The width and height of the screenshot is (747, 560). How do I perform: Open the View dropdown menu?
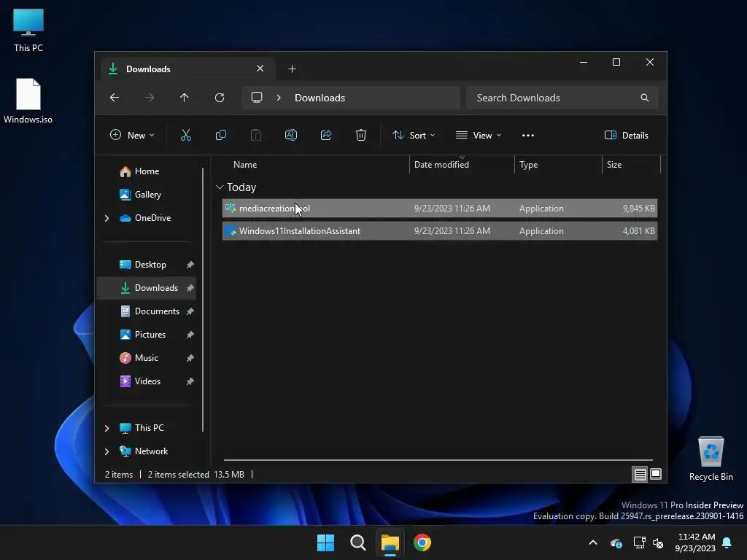point(479,135)
